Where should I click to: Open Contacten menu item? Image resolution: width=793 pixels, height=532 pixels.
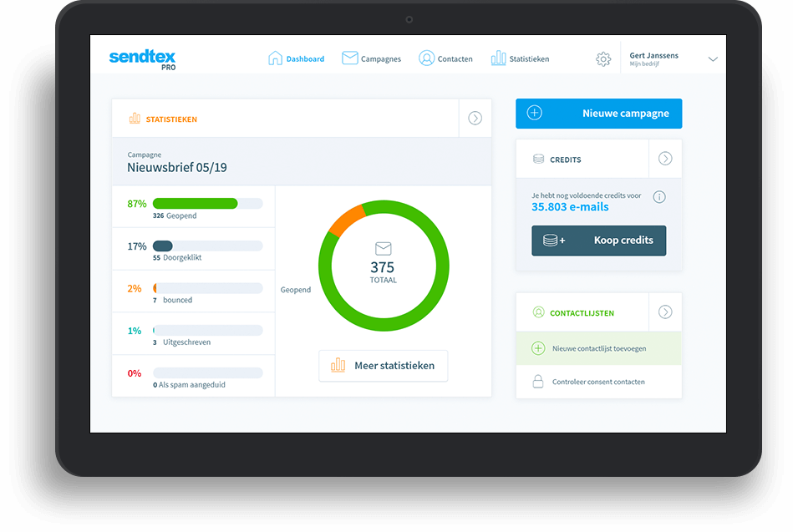click(x=445, y=58)
